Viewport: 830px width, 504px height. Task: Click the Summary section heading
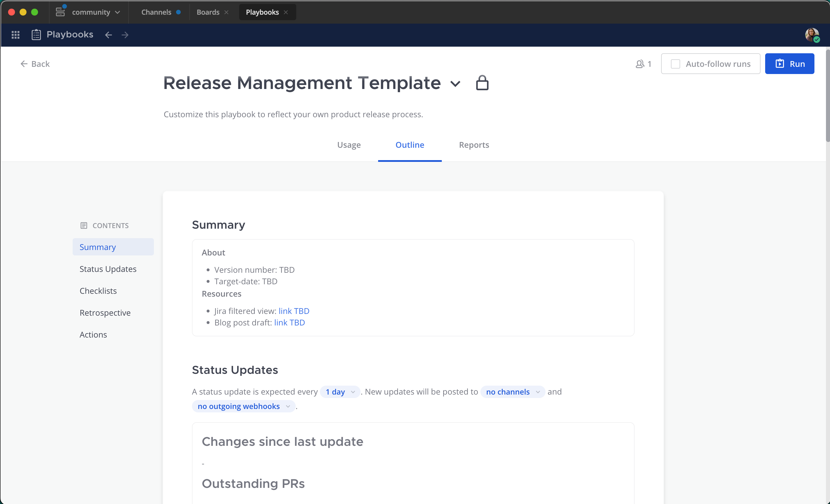click(x=218, y=225)
